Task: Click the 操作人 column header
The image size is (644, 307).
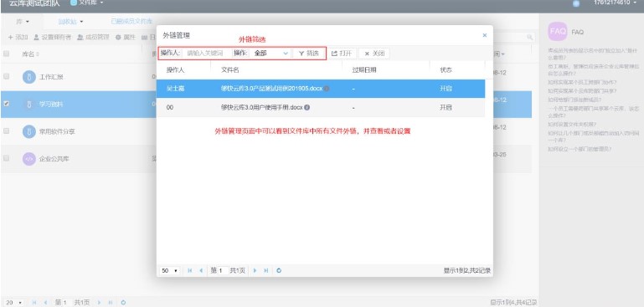Action: pyautogui.click(x=175, y=70)
